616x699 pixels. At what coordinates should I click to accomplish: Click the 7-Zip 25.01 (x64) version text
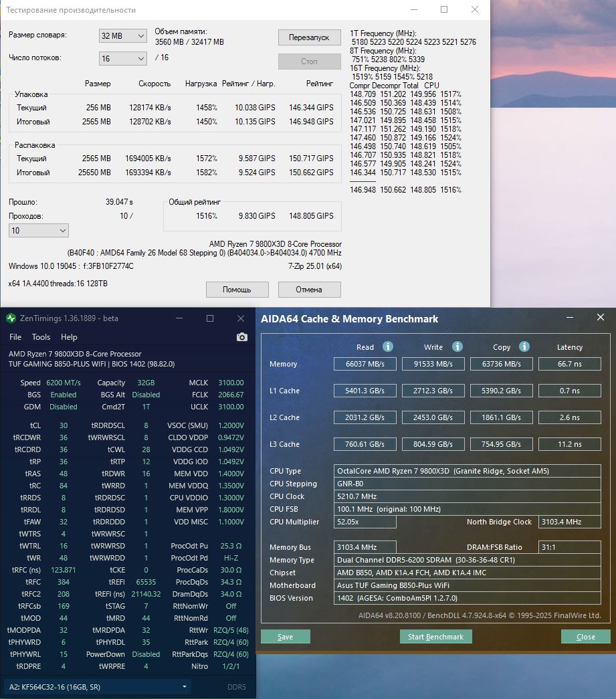315,266
